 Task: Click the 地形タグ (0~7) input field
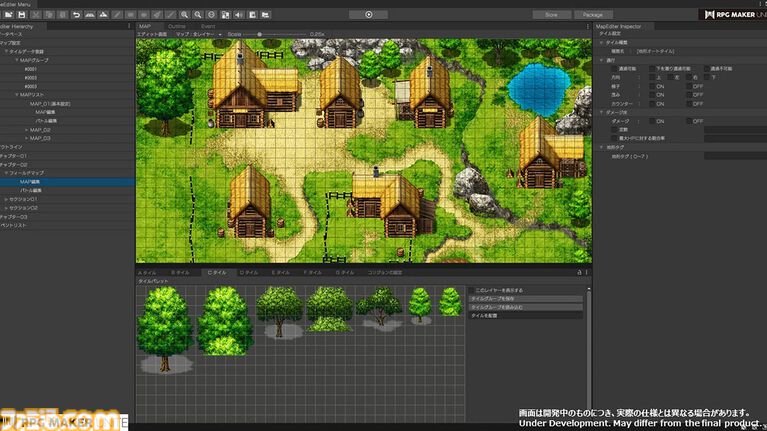[x=735, y=156]
